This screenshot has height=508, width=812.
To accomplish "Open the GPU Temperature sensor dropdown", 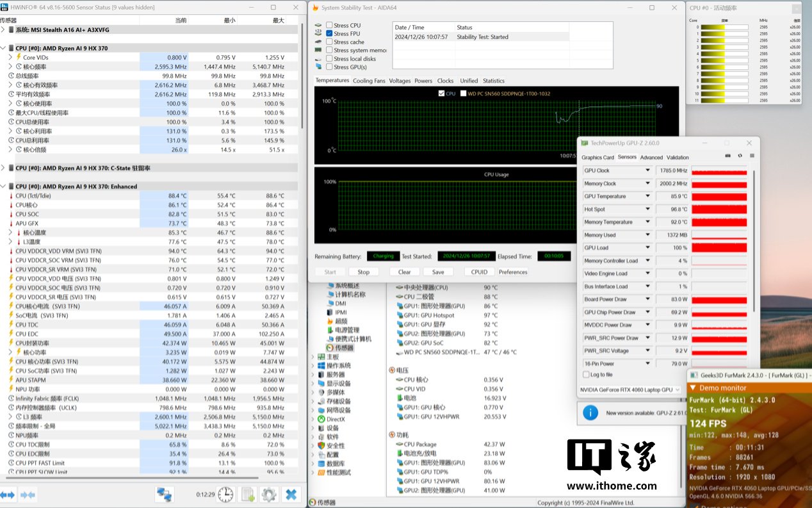I will [x=647, y=197].
